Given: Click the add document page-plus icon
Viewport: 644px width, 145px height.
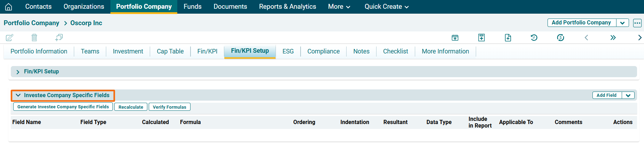Looking at the screenshot, I should pyautogui.click(x=508, y=37).
